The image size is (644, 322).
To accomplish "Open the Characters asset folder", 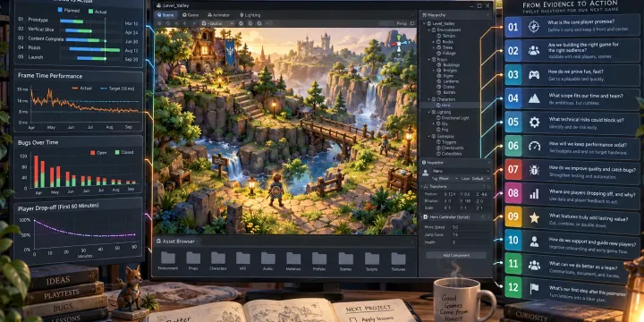I will tap(218, 260).
